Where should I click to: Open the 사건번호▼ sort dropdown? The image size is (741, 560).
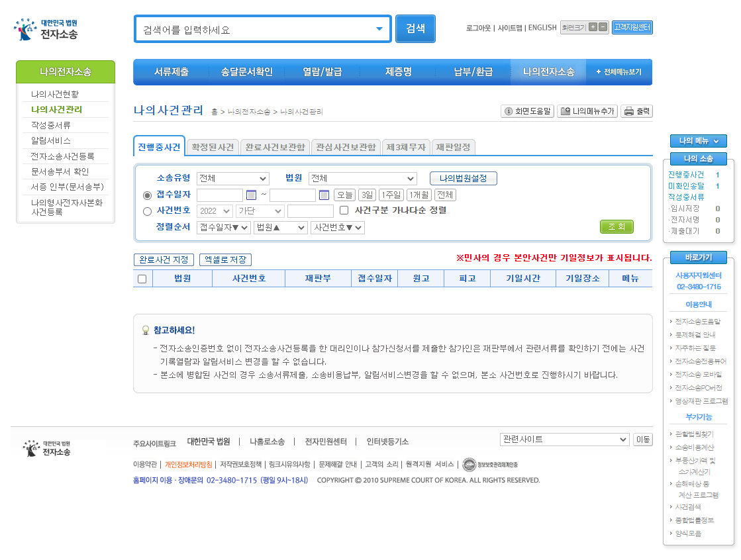[338, 227]
